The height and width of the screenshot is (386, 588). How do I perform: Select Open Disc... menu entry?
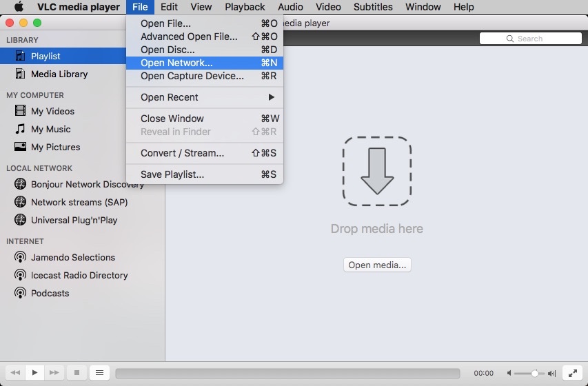click(204, 50)
